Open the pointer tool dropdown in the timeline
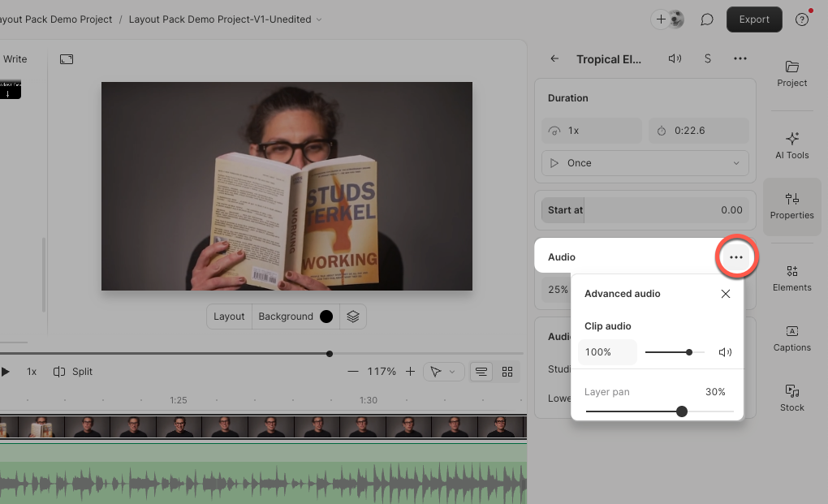Image resolution: width=828 pixels, height=504 pixels. pyautogui.click(x=443, y=371)
